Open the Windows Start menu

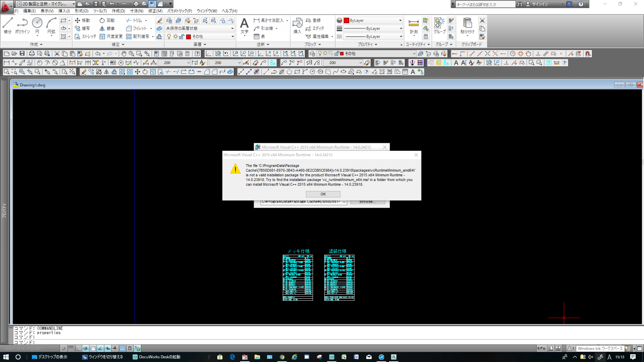[x=6, y=357]
